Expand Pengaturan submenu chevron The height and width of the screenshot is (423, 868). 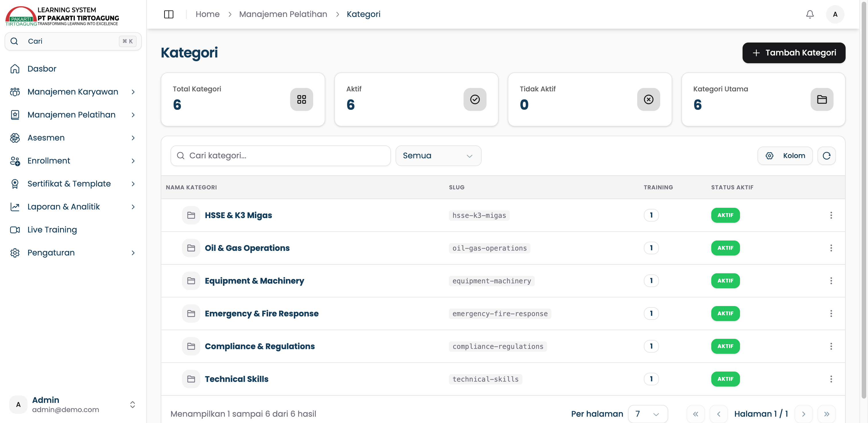133,252
